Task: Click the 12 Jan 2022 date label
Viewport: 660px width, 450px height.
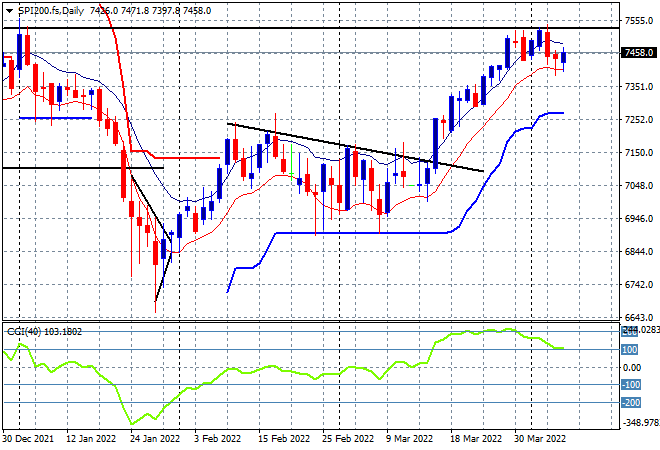Action: pos(90,439)
